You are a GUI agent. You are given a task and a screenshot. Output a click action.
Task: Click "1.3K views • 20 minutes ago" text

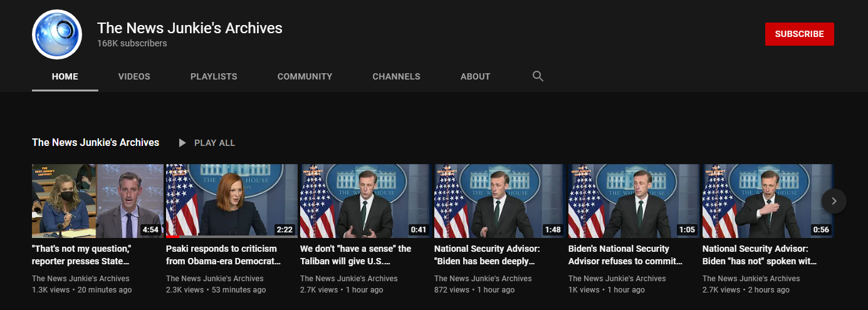coord(82,290)
